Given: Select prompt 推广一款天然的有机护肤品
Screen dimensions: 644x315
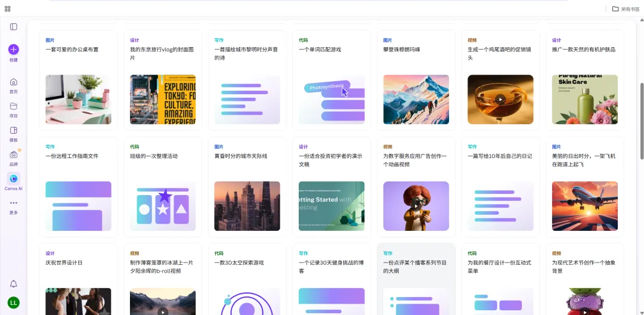Looking at the screenshot, I should (x=584, y=50).
